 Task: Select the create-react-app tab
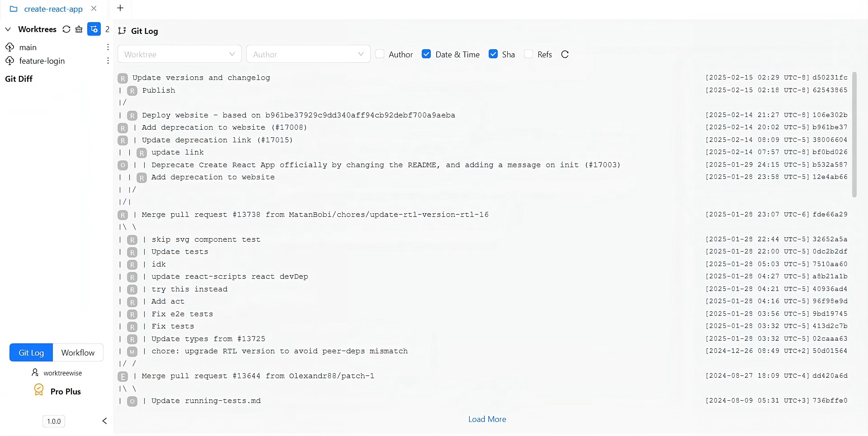pyautogui.click(x=53, y=9)
